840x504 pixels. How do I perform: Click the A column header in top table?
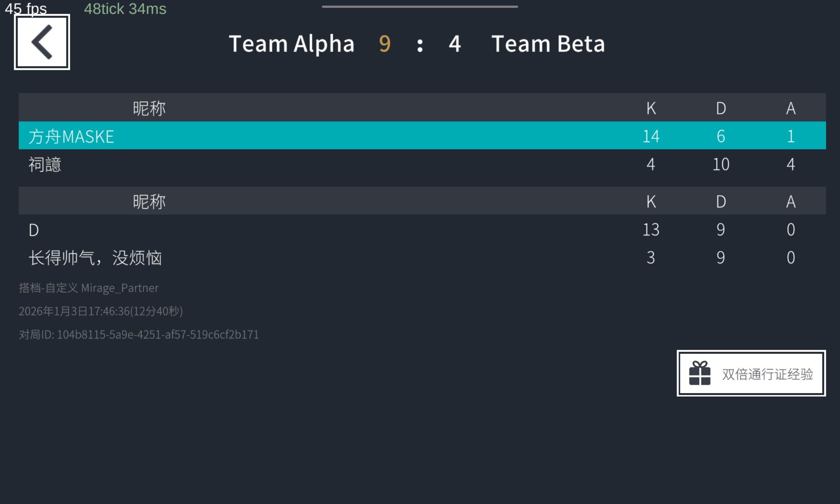click(x=791, y=108)
